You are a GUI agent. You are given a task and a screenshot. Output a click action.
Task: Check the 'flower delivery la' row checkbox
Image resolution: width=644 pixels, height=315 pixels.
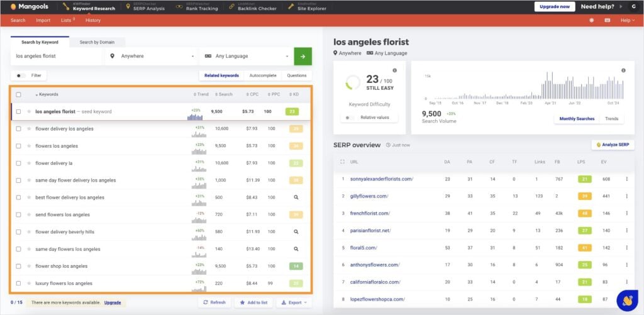pyautogui.click(x=18, y=163)
